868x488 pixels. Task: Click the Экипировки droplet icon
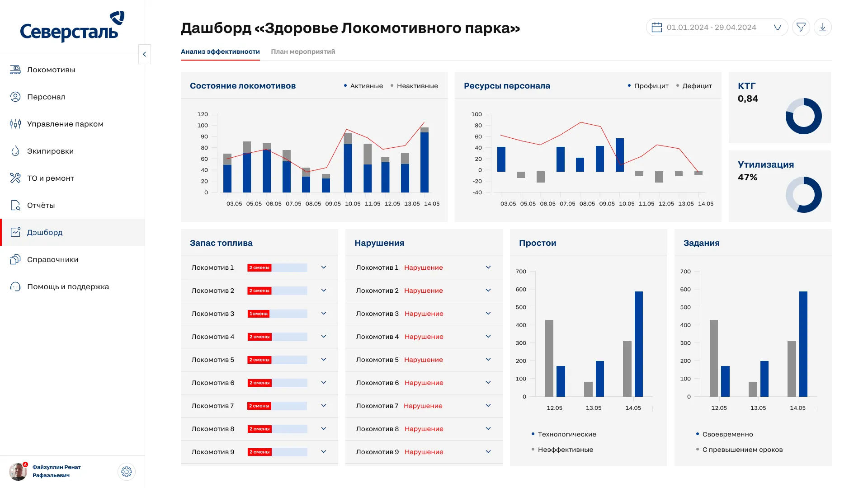pos(15,151)
